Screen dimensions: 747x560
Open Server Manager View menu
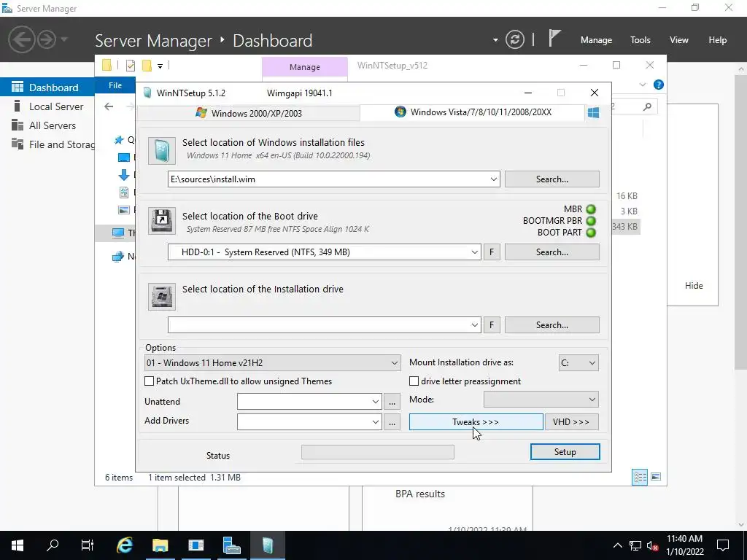[679, 40]
